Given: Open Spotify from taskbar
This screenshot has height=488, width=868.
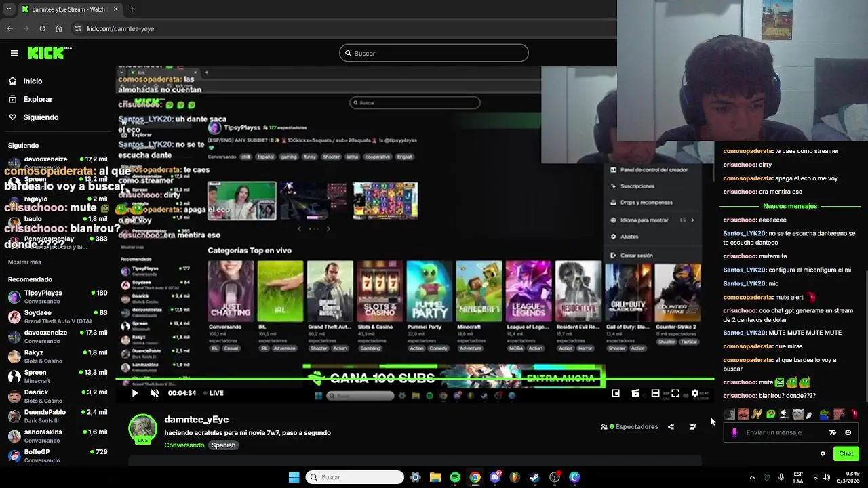Looking at the screenshot, I should click(455, 477).
